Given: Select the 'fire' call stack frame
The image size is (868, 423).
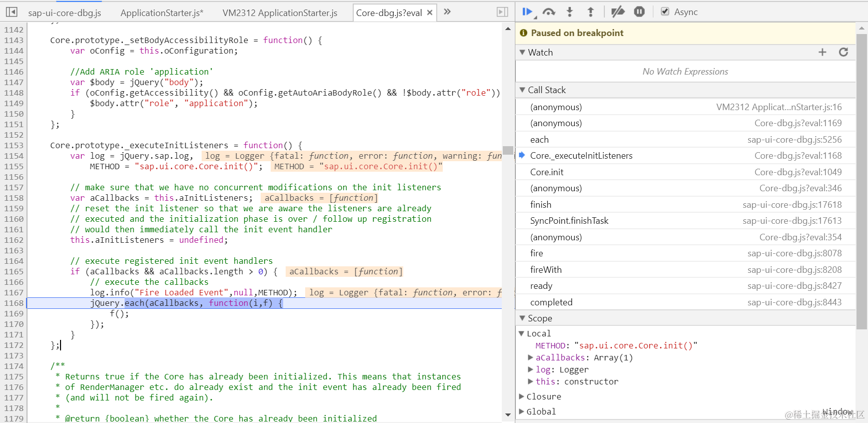Looking at the screenshot, I should (685, 253).
